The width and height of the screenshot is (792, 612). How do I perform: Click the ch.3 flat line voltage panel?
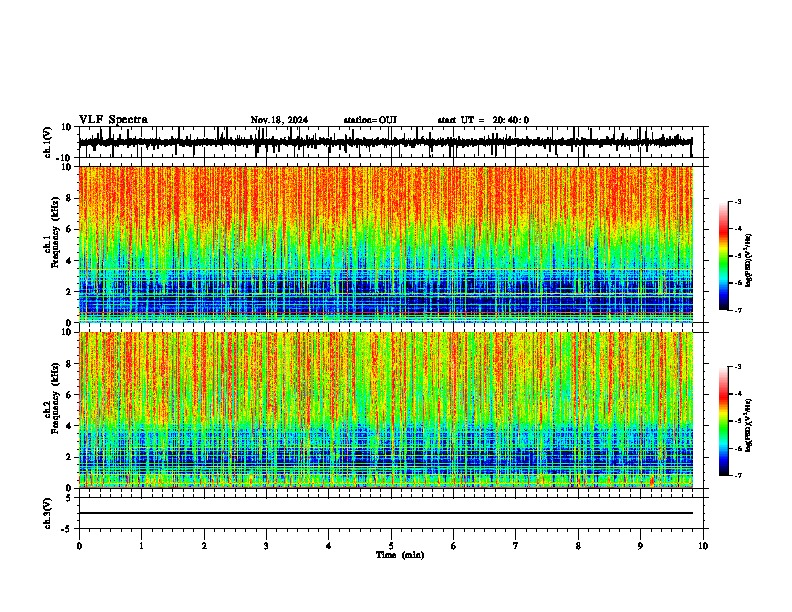point(391,513)
